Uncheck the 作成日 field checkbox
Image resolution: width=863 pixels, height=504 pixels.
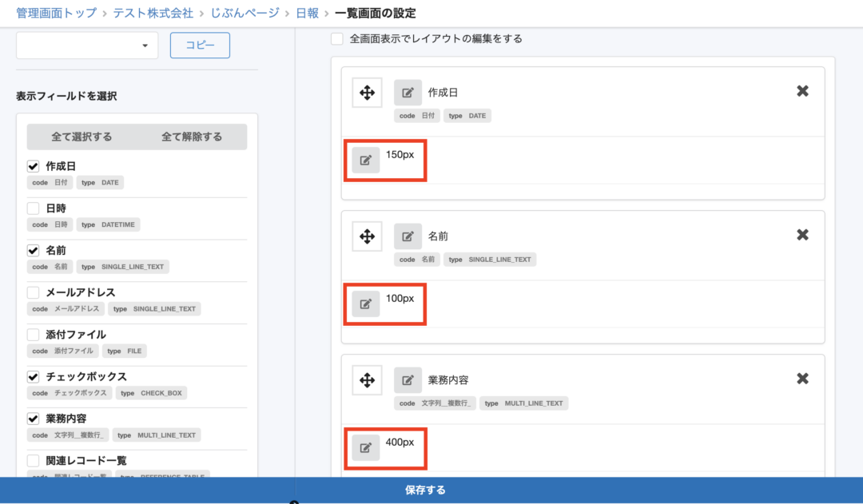point(34,166)
